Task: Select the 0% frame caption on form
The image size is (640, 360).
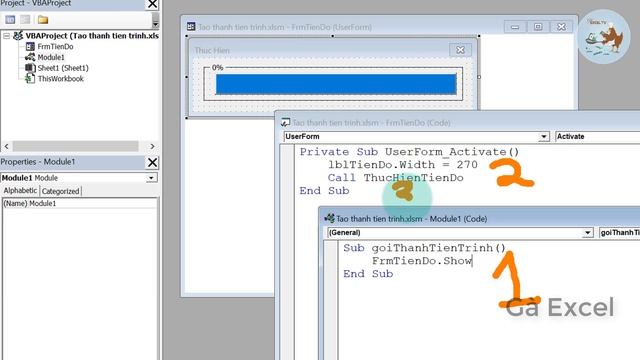Action: click(218, 67)
